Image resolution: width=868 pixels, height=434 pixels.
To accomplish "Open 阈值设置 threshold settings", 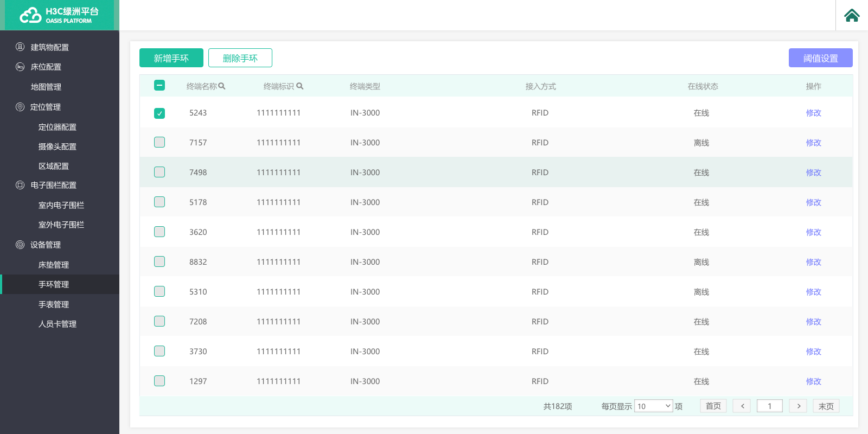I will pyautogui.click(x=821, y=58).
